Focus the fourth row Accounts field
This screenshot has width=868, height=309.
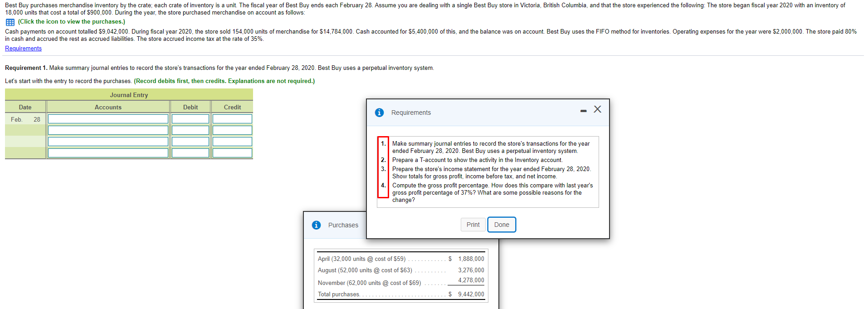pos(108,153)
